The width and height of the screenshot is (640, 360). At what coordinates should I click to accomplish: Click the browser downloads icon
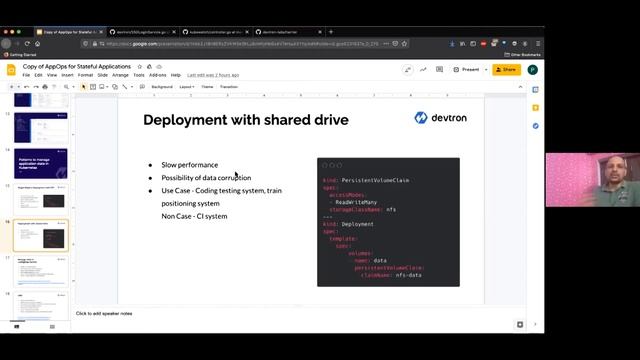(452, 44)
